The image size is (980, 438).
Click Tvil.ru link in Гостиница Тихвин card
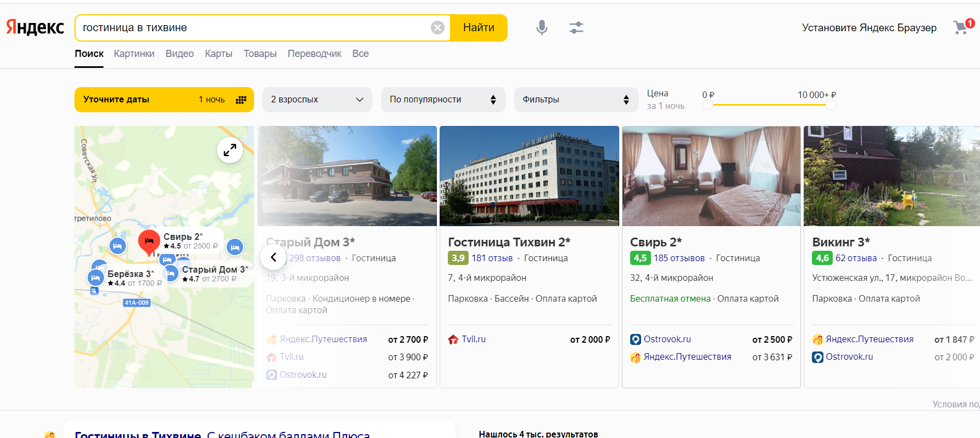(x=474, y=339)
